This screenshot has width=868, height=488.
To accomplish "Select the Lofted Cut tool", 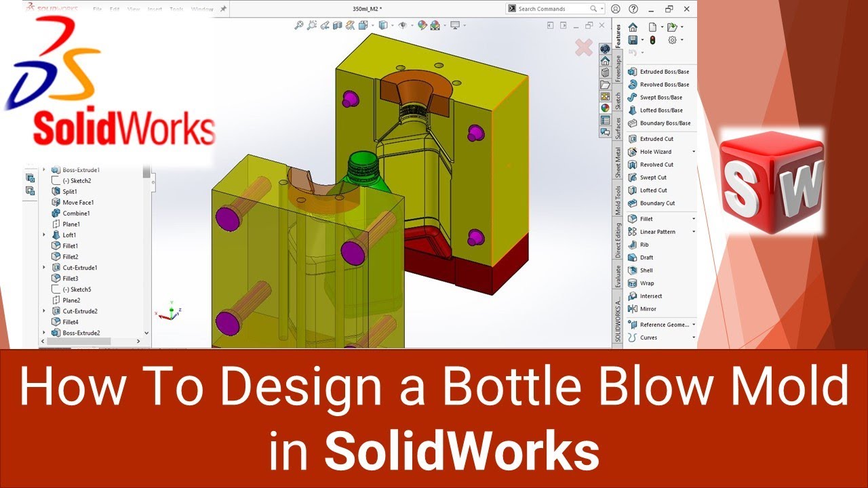I will pyautogui.click(x=648, y=190).
